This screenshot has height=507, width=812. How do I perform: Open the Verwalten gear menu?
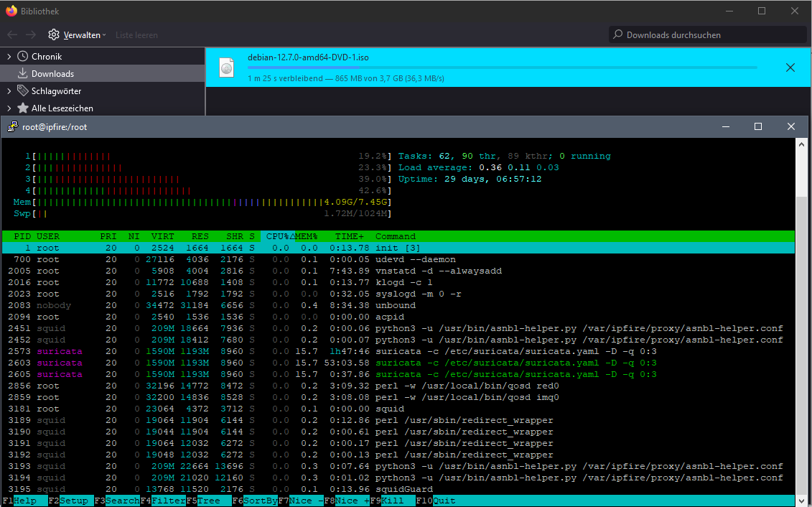tap(77, 34)
